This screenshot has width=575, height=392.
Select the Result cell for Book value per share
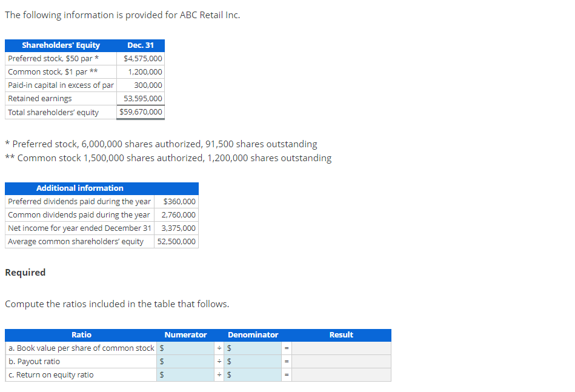click(x=341, y=348)
